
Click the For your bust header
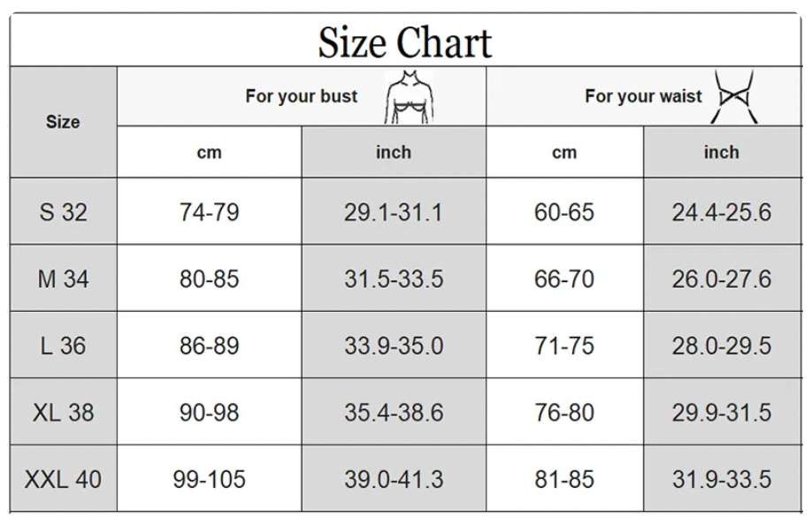tap(302, 96)
